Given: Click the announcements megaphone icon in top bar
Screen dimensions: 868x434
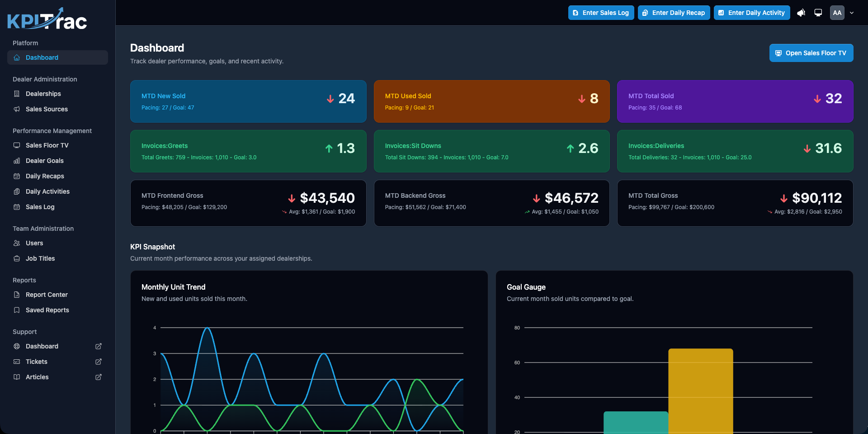Looking at the screenshot, I should click(801, 13).
